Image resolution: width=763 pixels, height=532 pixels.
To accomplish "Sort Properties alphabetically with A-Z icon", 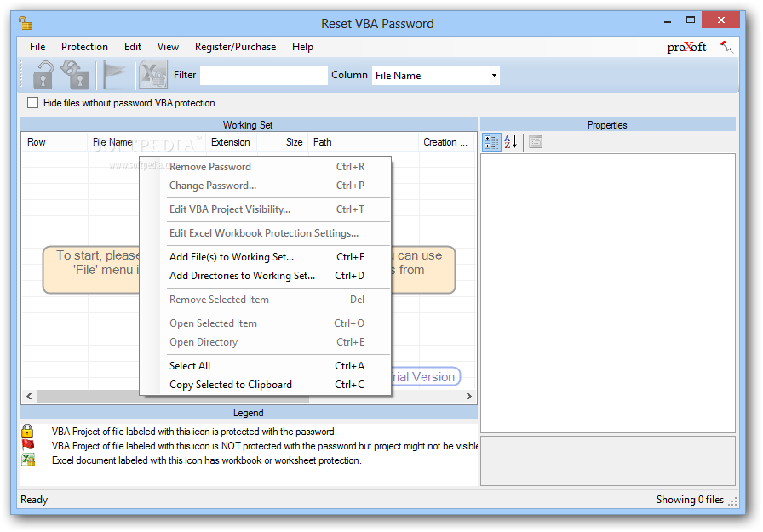I will [510, 142].
